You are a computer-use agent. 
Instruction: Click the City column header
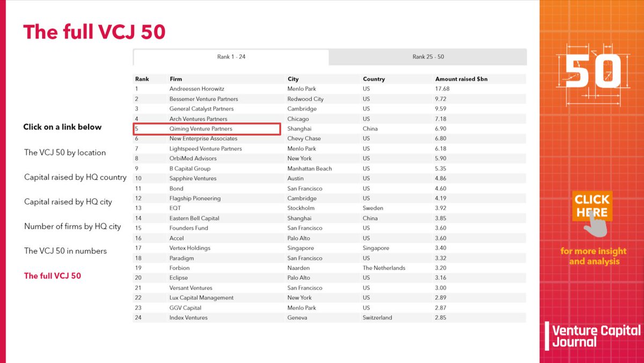pos(293,79)
